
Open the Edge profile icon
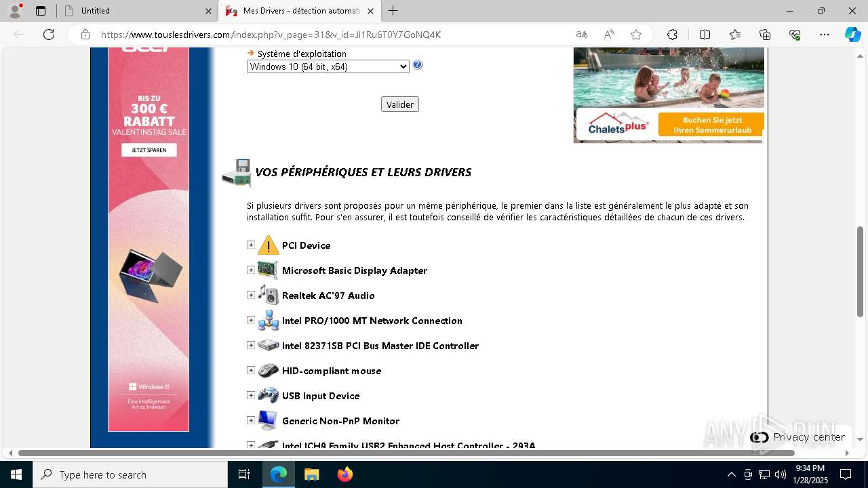coord(15,11)
